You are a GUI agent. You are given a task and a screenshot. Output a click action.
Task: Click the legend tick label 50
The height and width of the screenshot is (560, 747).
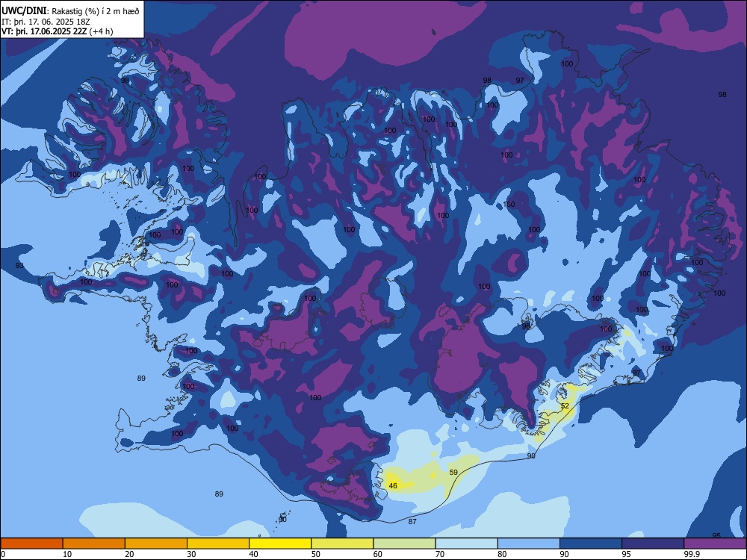[315, 554]
